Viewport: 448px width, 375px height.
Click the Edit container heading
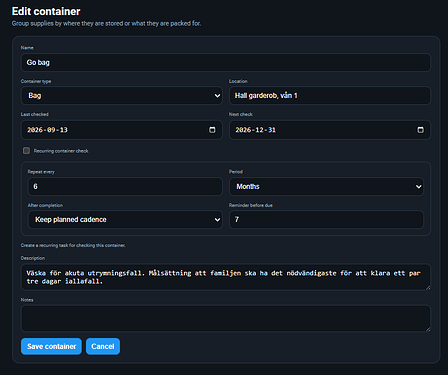[46, 11]
